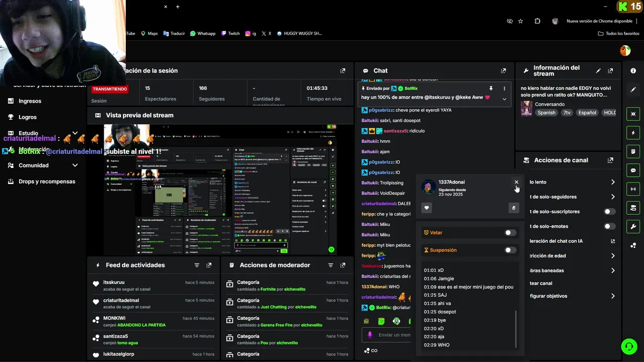The width and height of the screenshot is (644, 362).
Task: Click the mute icon in 1337Adonai user card
Action: [514, 208]
